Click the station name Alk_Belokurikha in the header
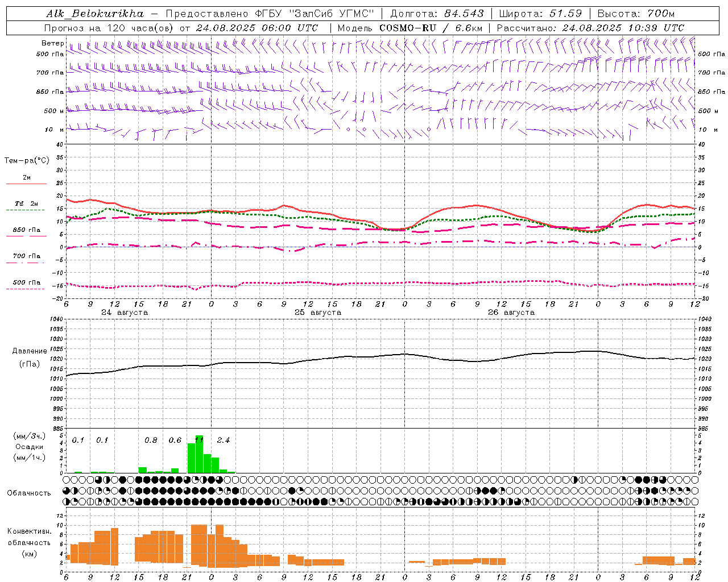This screenshot has width=728, height=582. pyautogui.click(x=95, y=14)
